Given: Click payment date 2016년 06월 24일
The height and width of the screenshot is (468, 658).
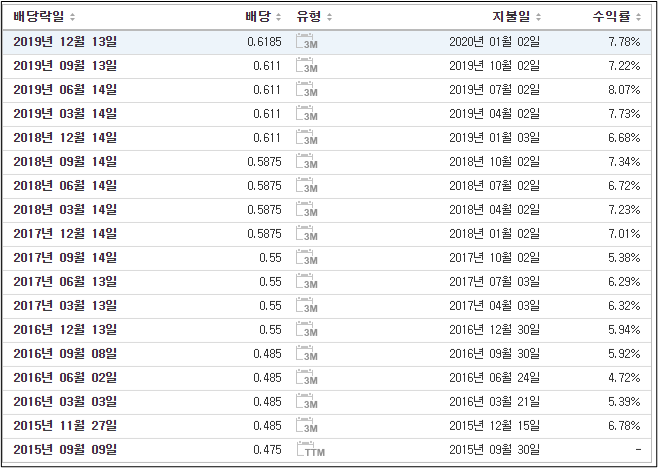Looking at the screenshot, I should (494, 377).
